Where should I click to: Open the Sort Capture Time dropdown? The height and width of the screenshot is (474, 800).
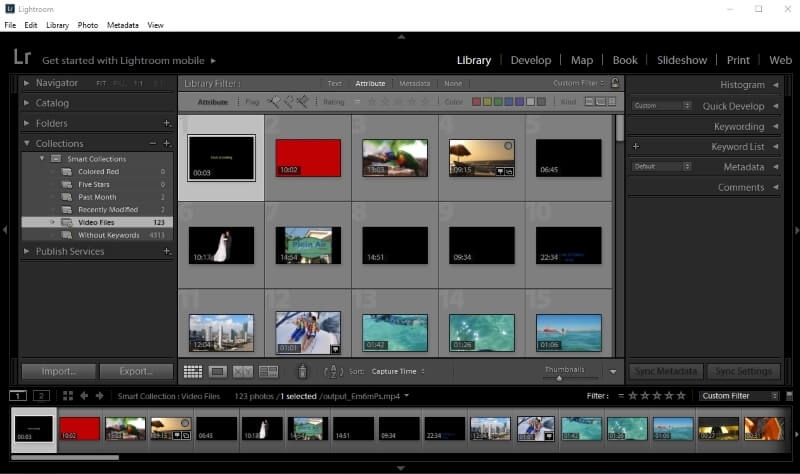(398, 371)
